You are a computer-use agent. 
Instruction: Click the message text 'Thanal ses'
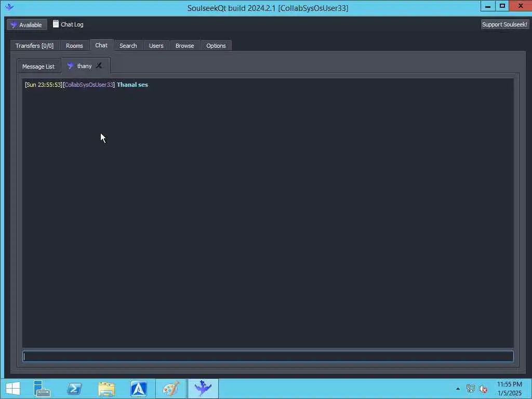(132, 85)
